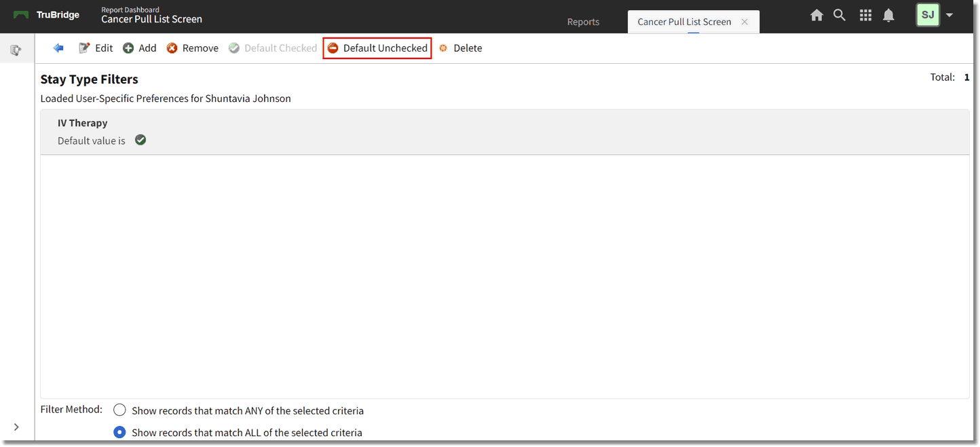Click the Delete toolbar button

[460, 48]
